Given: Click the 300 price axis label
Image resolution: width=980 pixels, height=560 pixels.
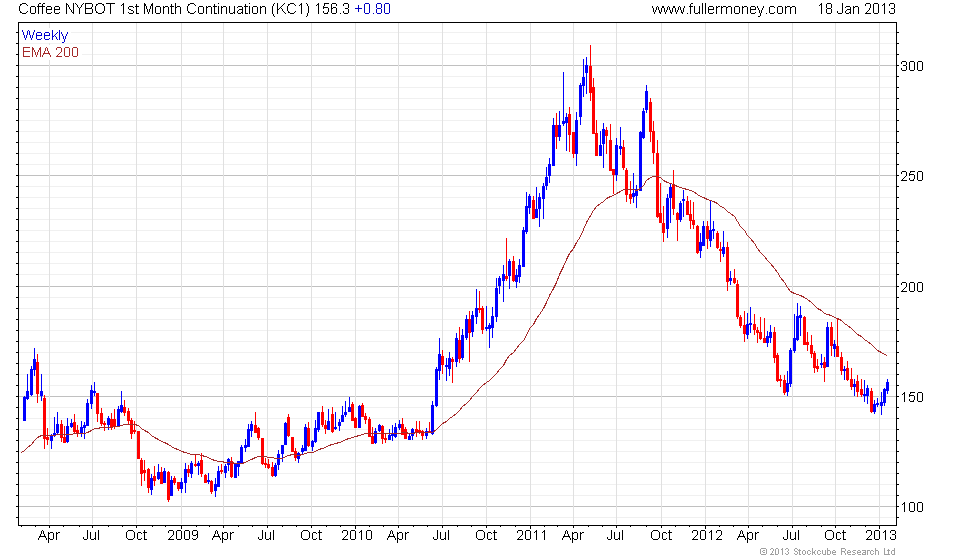Looking at the screenshot, I should pos(912,66).
